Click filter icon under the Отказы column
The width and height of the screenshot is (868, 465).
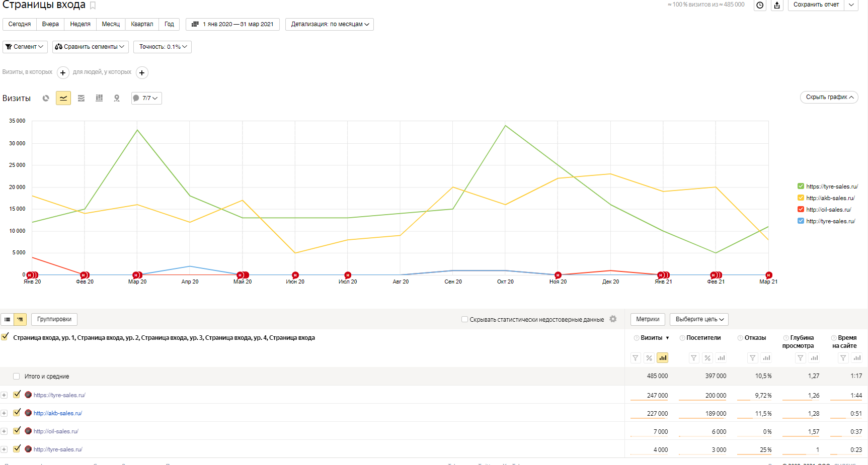click(753, 358)
